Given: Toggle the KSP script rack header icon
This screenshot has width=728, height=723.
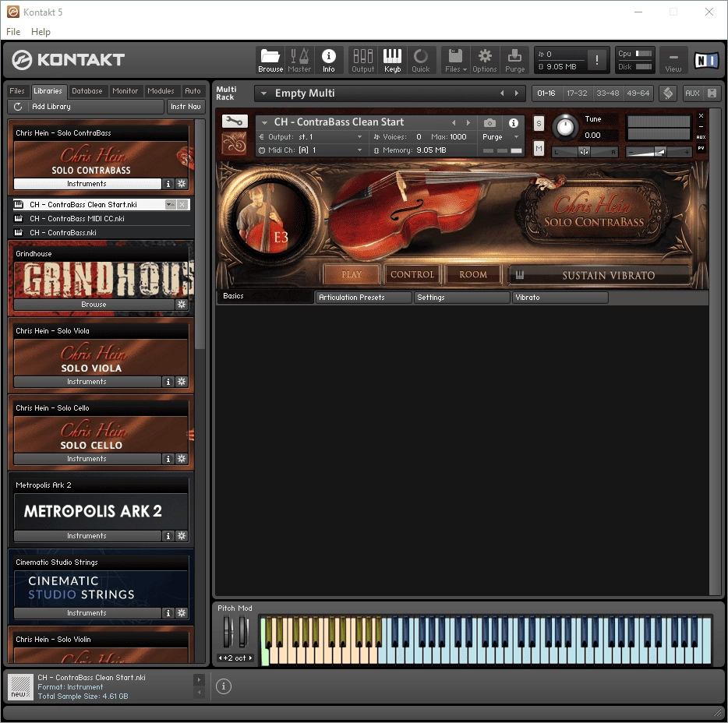Looking at the screenshot, I should click(x=668, y=93).
